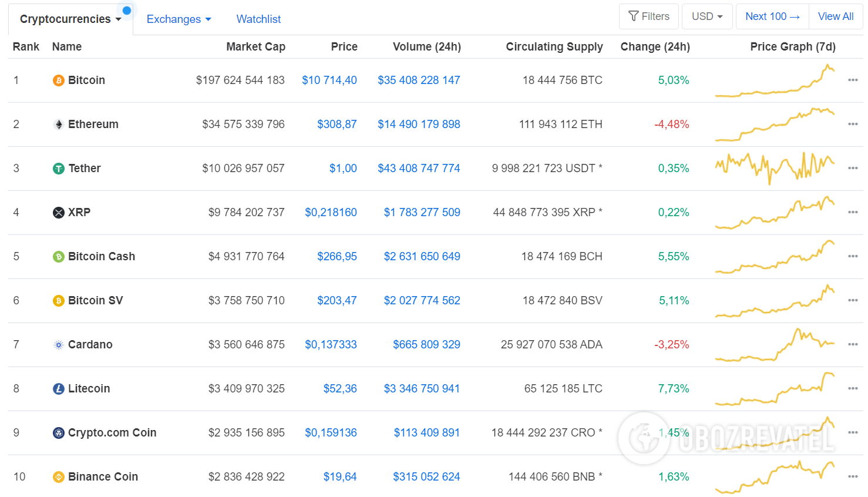868x497 pixels.
Task: Open the Cardano 7d price graph
Action: 775,345
